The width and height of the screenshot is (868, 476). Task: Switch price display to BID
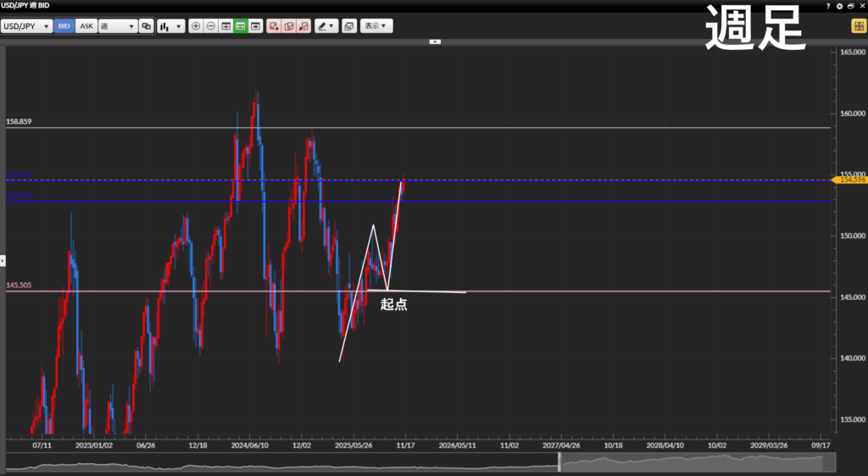64,26
